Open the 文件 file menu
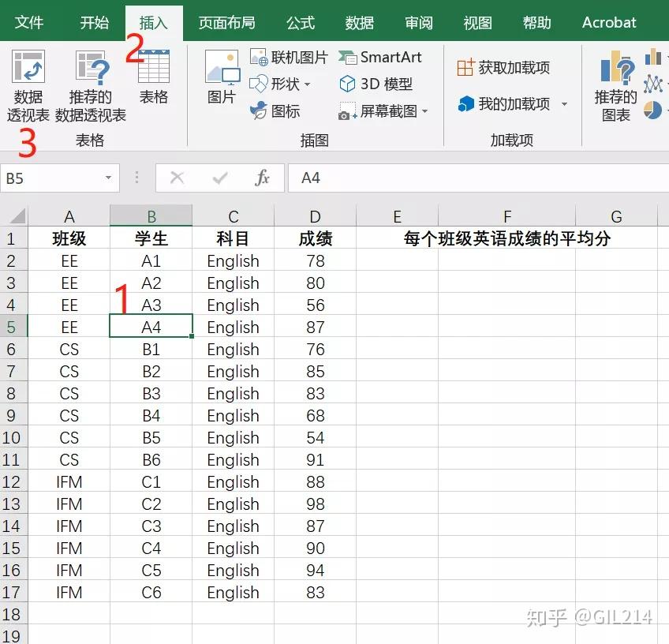Image resolution: width=669 pixels, height=644 pixels. [29, 23]
